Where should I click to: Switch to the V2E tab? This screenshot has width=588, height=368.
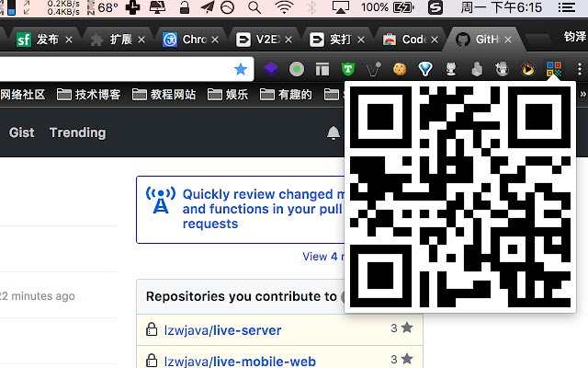pos(264,40)
